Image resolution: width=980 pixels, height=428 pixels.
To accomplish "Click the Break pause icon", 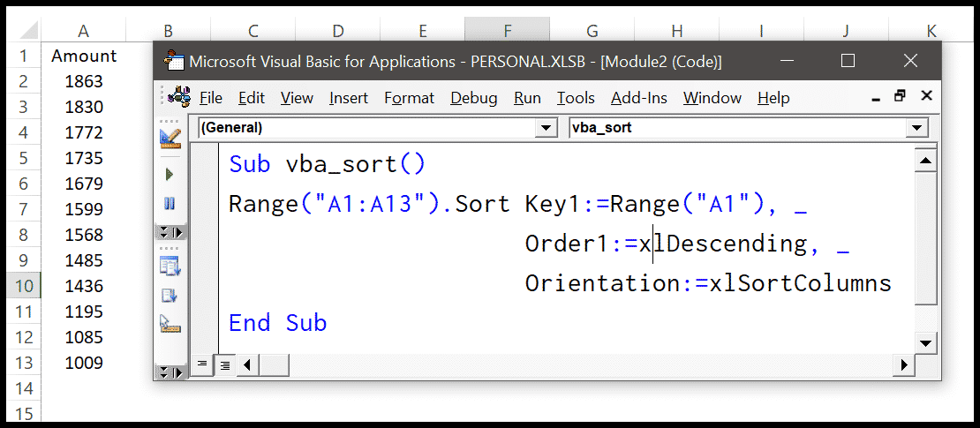I will click(x=170, y=203).
